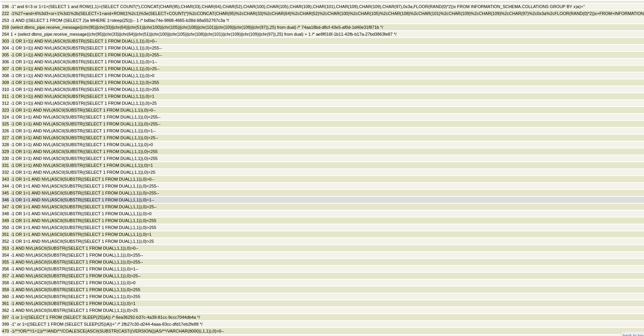Click row number 351
Viewport: 644px width, 336px height.
[x=5, y=234]
